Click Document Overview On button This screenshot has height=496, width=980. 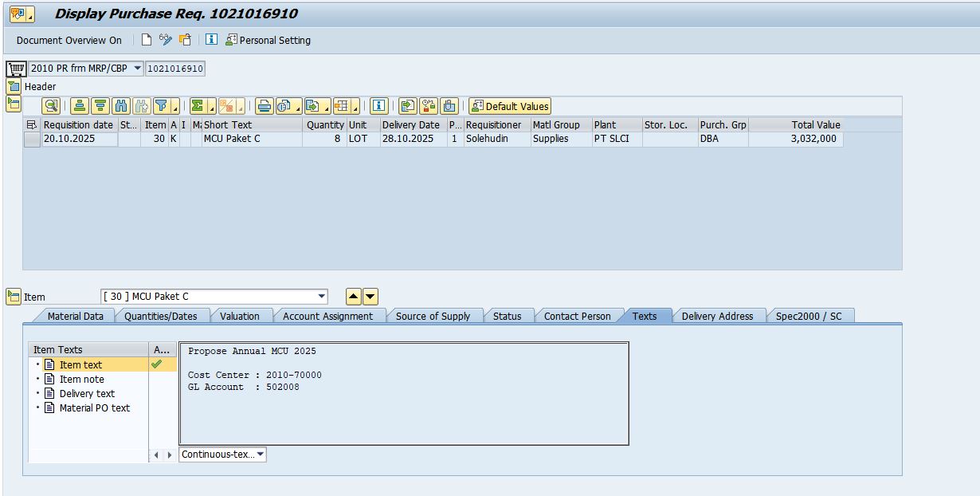[69, 40]
